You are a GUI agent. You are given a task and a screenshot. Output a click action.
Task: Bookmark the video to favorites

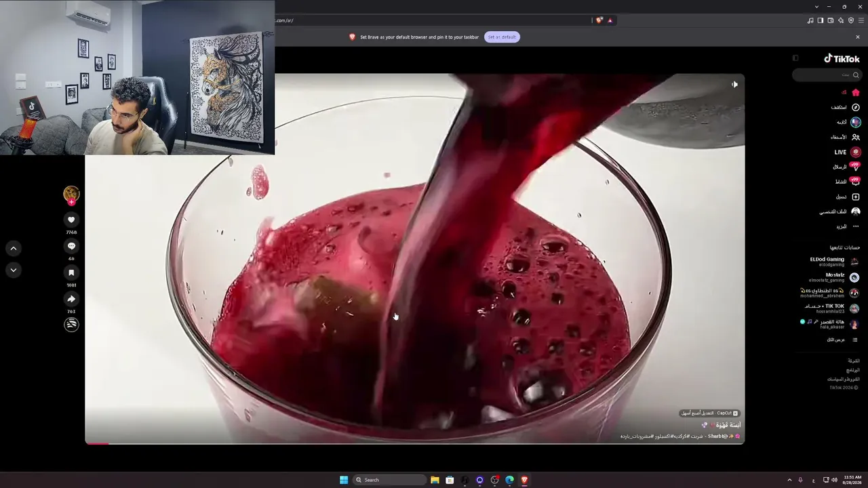coord(71,272)
